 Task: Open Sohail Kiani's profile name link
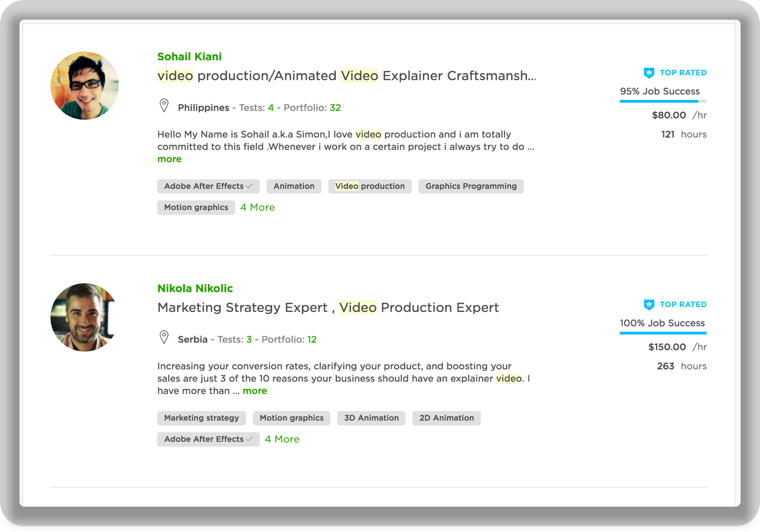click(x=190, y=57)
